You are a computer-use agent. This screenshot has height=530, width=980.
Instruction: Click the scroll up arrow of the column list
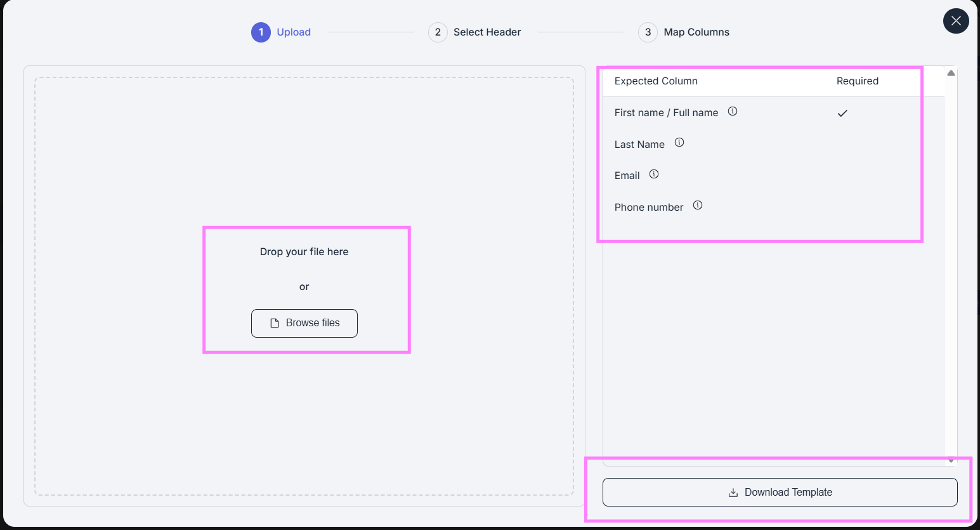[951, 73]
